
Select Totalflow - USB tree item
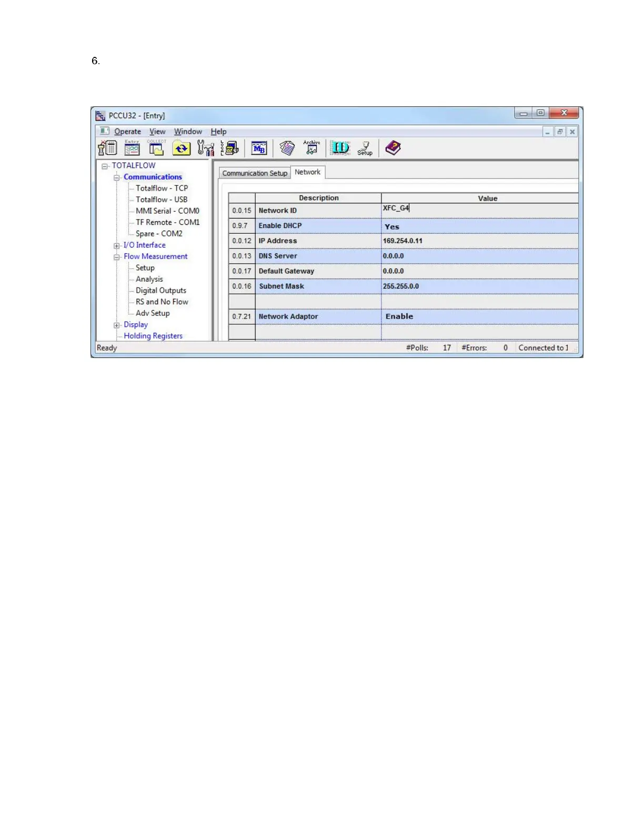[x=162, y=200]
